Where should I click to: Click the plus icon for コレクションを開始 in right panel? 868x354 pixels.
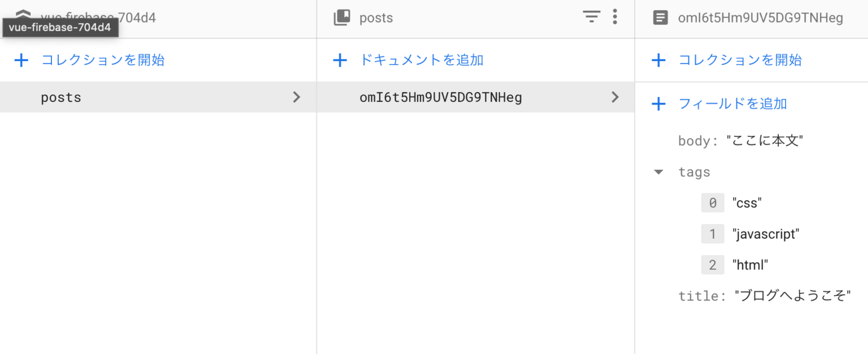659,60
